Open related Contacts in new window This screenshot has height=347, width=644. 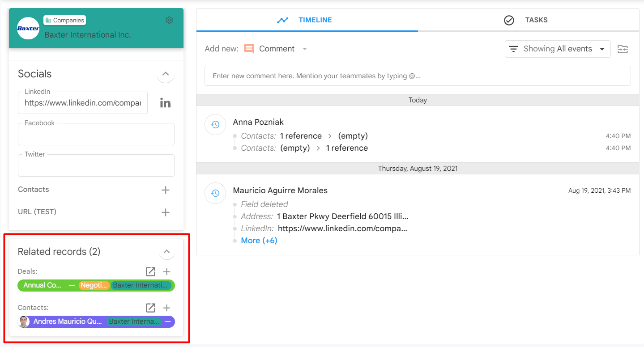coord(151,308)
